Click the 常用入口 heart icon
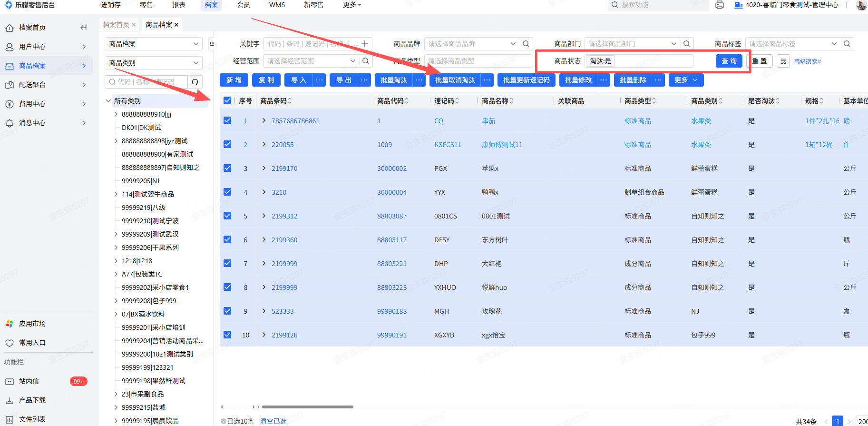 [10, 343]
